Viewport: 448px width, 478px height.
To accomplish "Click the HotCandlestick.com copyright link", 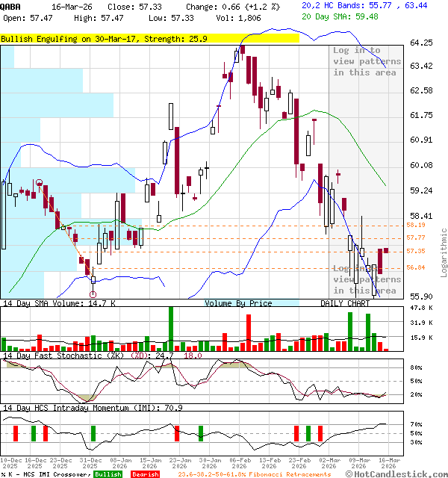I will pos(405,474).
